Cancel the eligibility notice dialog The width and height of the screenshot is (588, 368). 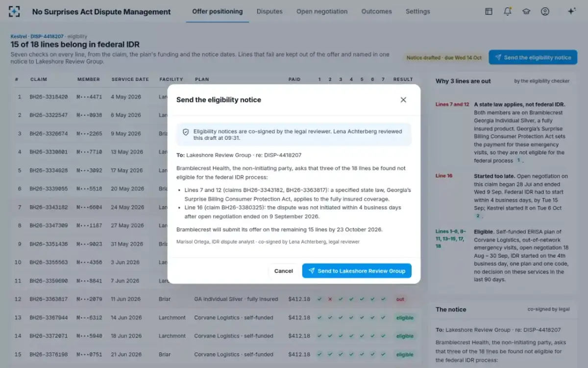(284, 271)
